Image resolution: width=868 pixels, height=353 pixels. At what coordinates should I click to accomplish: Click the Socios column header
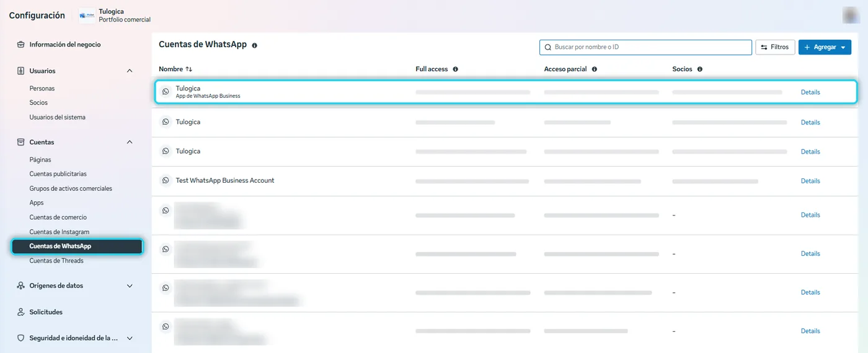coord(682,69)
